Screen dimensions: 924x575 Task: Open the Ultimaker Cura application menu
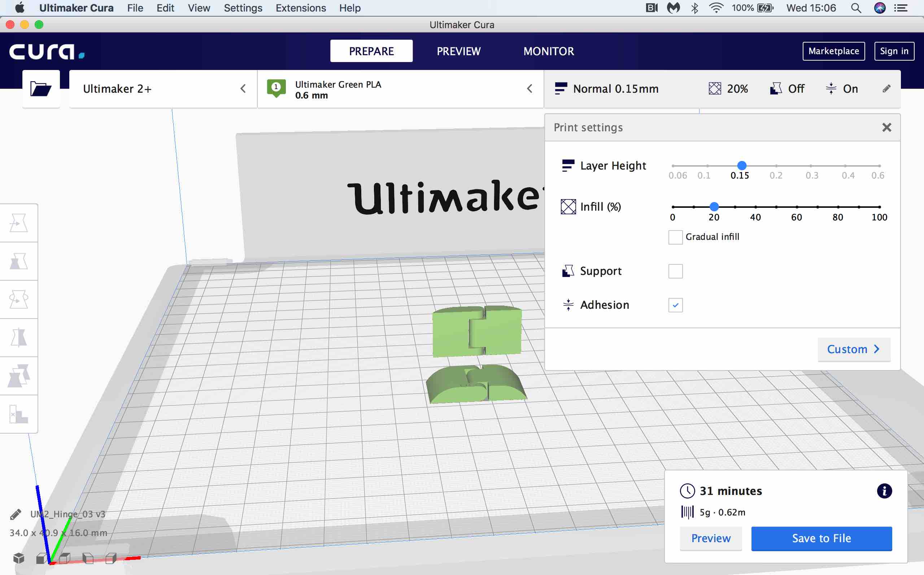[76, 8]
